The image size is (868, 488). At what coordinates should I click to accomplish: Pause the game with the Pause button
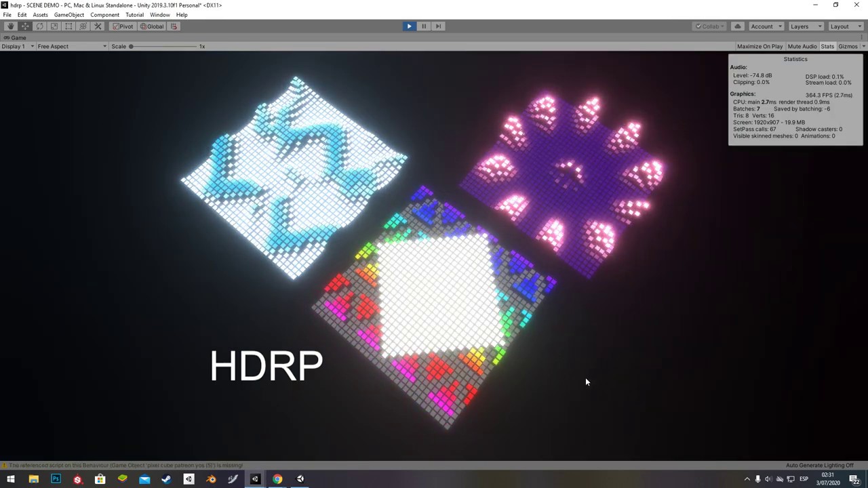click(x=424, y=26)
